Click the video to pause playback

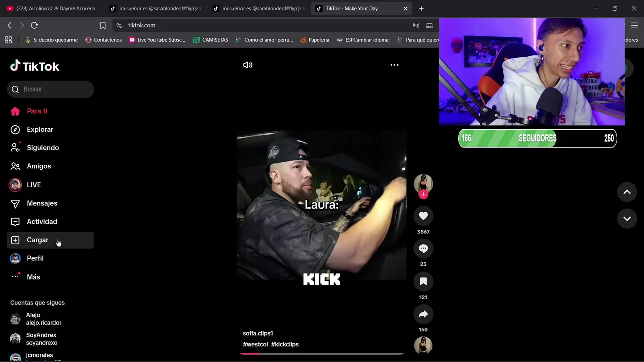pos(321,205)
